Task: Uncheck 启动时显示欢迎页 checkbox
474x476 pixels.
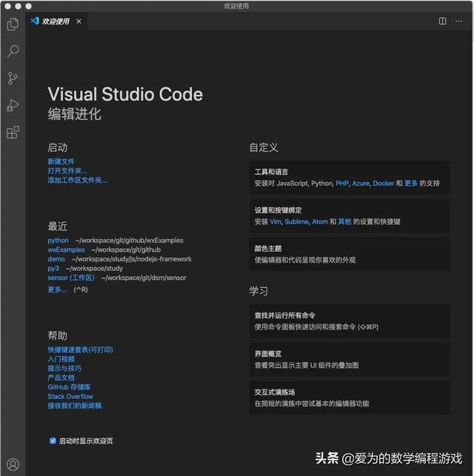Action: [53, 440]
